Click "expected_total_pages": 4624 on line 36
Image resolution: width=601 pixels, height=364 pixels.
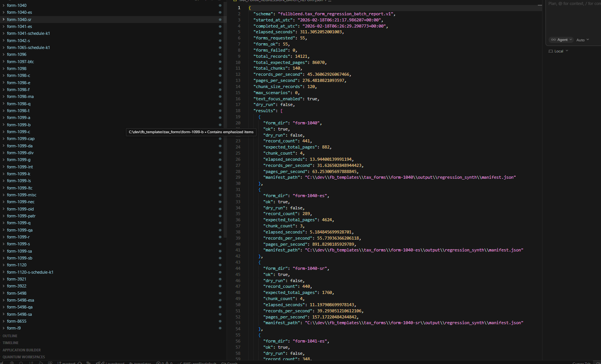[297, 220]
